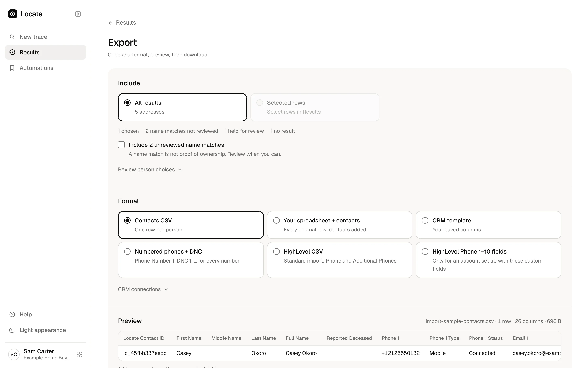Open Help in sidebar

tap(46, 314)
